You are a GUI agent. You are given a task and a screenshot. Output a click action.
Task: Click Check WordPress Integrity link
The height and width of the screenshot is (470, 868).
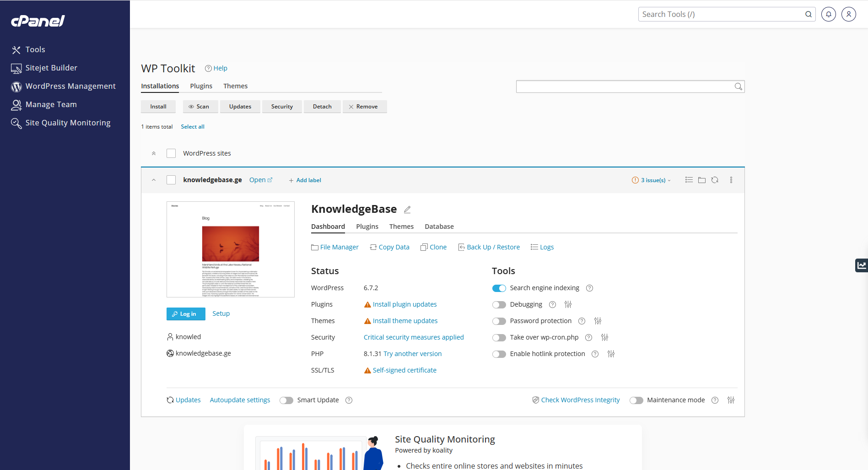[576, 400]
